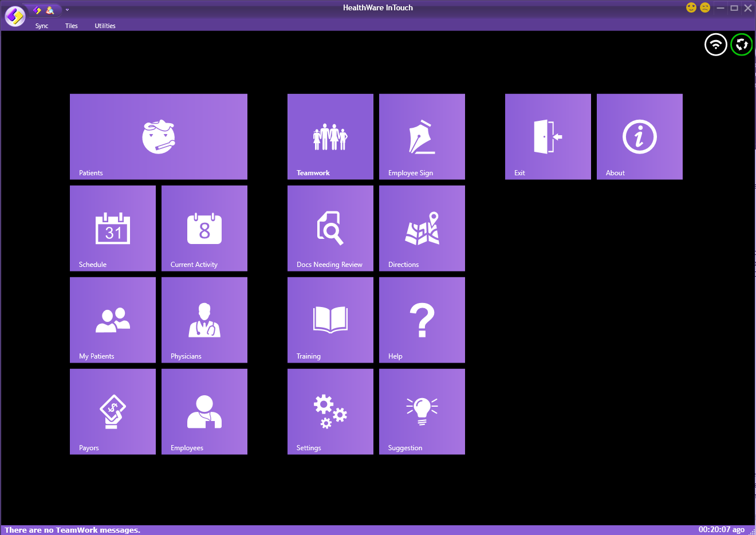Expand the quick access toolbar dropdown arrow

tap(67, 10)
